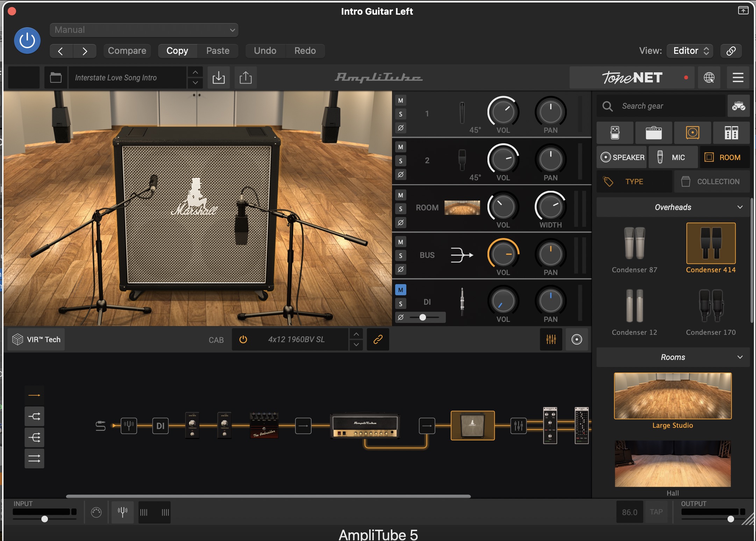Click the Compare button
This screenshot has height=541, width=756.
click(127, 51)
